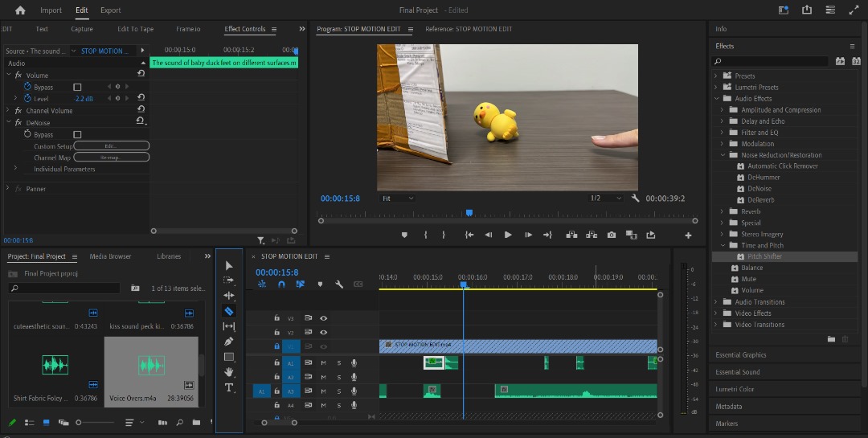This screenshot has height=438, width=868.
Task: Switch Project panel to list view
Action: (x=30, y=423)
